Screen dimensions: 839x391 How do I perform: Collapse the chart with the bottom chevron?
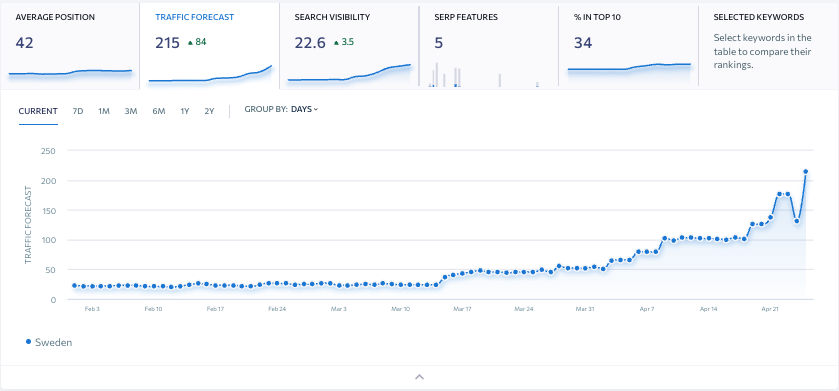(x=420, y=377)
